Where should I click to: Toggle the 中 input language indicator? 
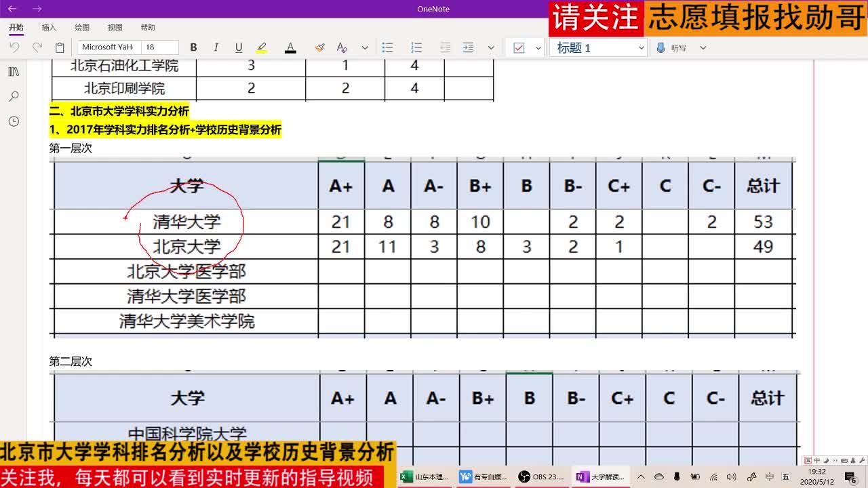(x=770, y=477)
